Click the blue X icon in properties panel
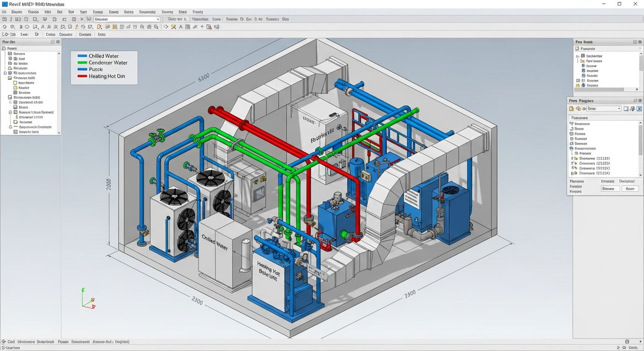 click(x=639, y=109)
